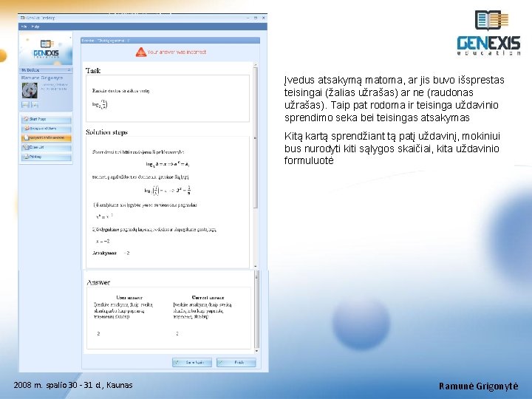This screenshot has height=399, width=532.
Task: Click the Printing printer icon
Action: coord(26,157)
